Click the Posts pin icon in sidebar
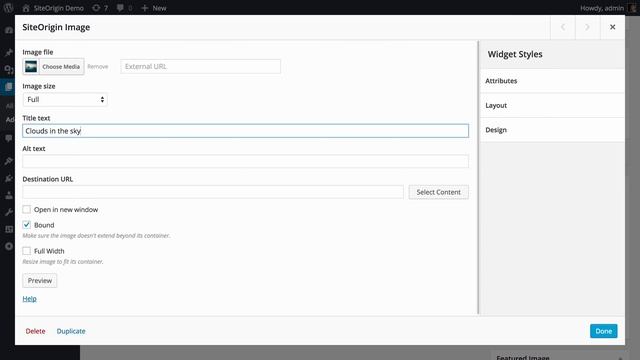The height and width of the screenshot is (360, 640). click(x=9, y=52)
